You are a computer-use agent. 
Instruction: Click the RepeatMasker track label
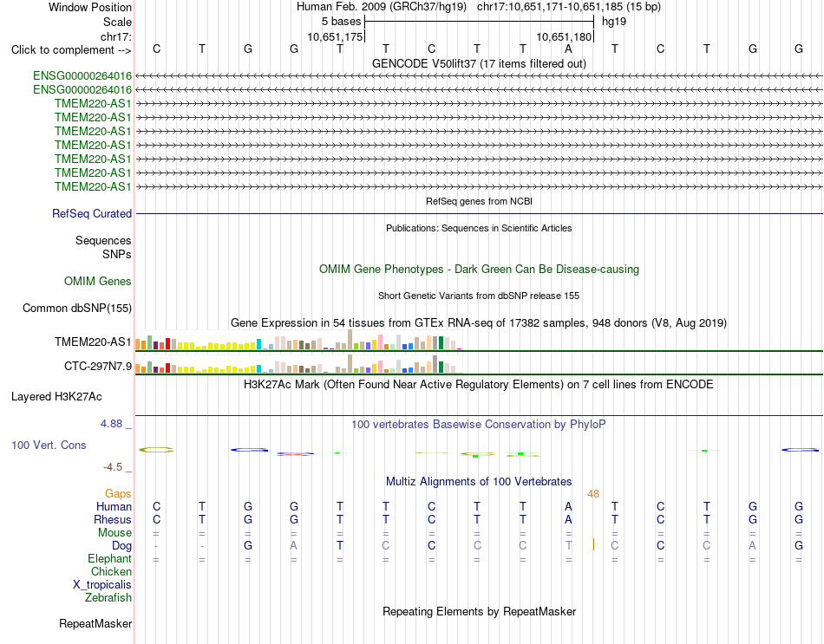click(x=95, y=624)
